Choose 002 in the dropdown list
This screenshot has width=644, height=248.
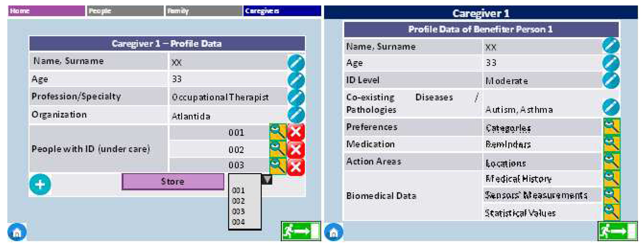click(x=238, y=201)
